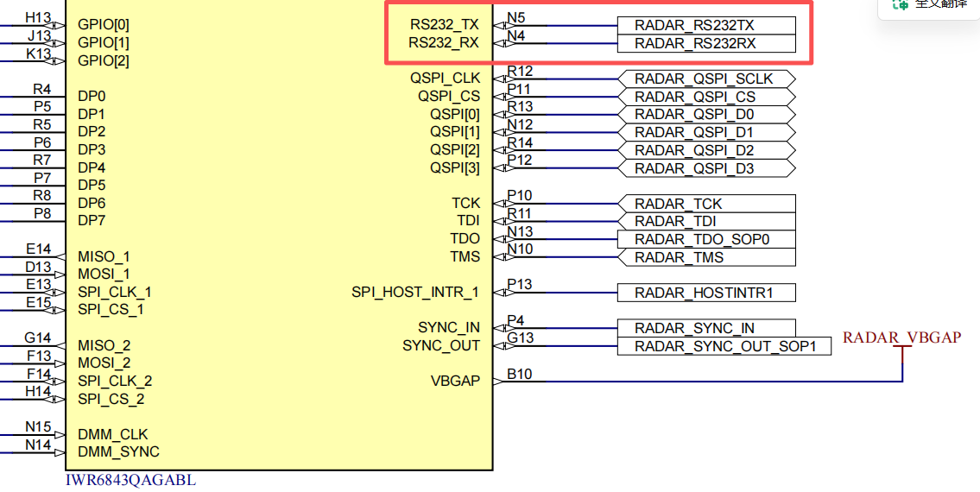Select the SYNC_IN pin name

coord(449,328)
